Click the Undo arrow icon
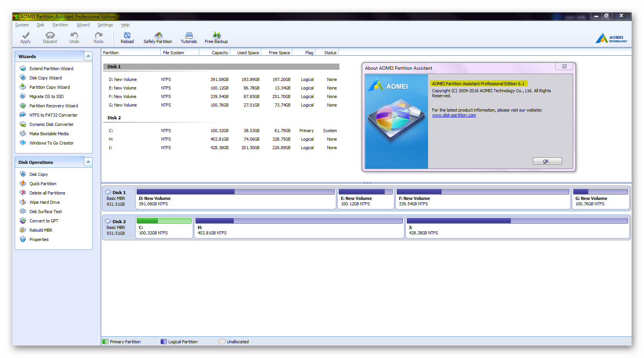644x358 pixels. (x=74, y=38)
